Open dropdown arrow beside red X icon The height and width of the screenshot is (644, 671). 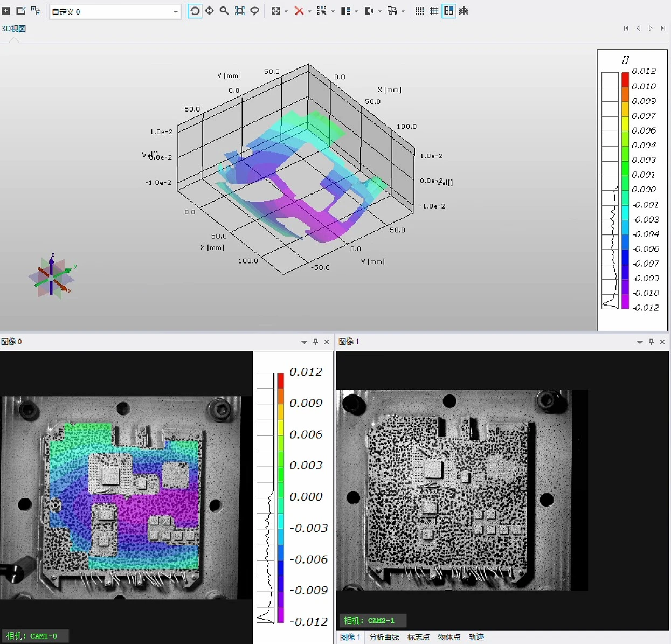(309, 12)
